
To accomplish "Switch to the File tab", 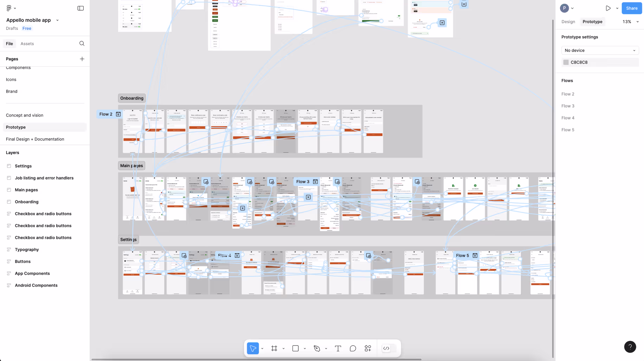I will pos(9,44).
